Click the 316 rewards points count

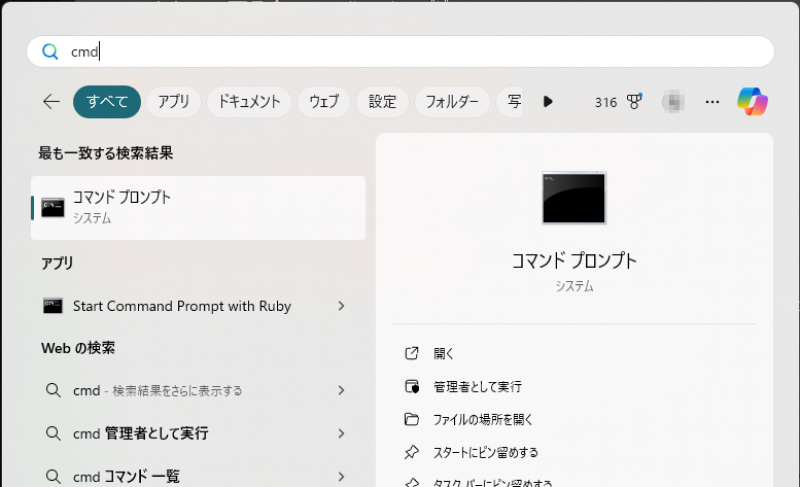(x=606, y=102)
